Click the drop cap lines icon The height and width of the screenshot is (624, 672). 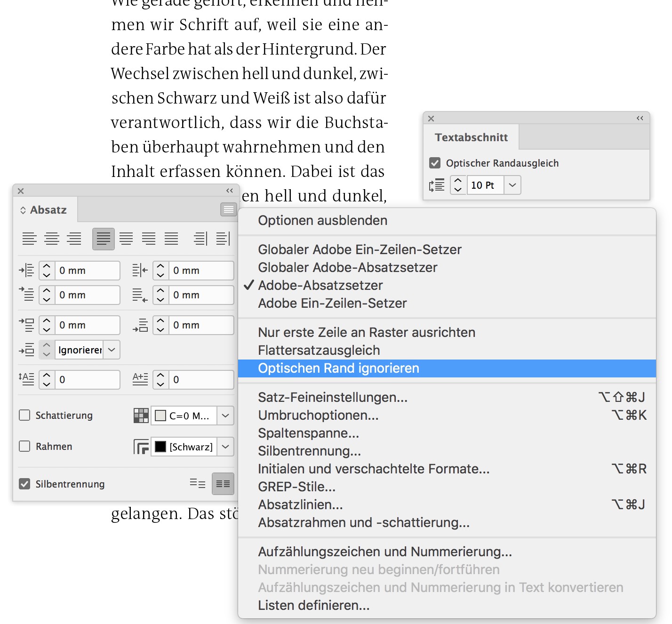tap(26, 379)
